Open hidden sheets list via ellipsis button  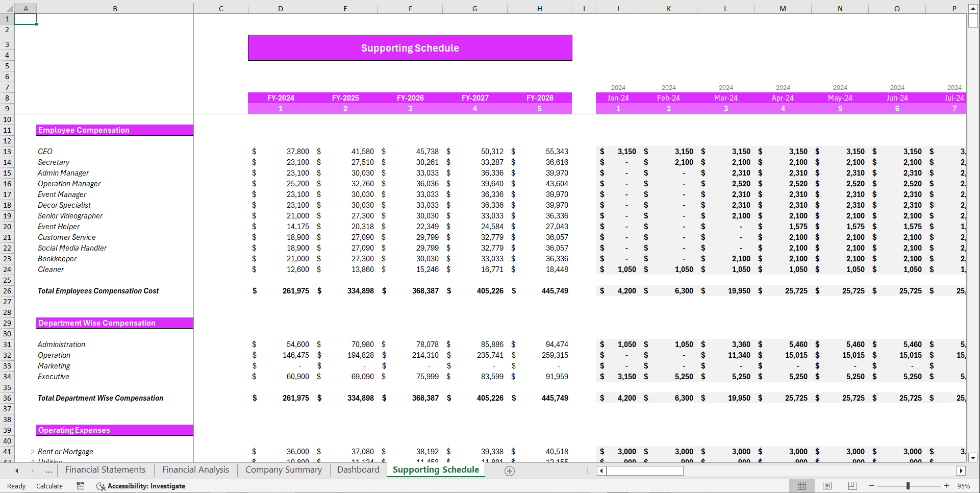[x=48, y=470]
